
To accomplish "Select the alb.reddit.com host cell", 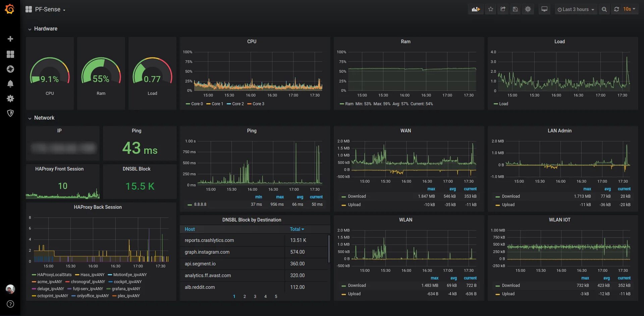I will (233, 287).
